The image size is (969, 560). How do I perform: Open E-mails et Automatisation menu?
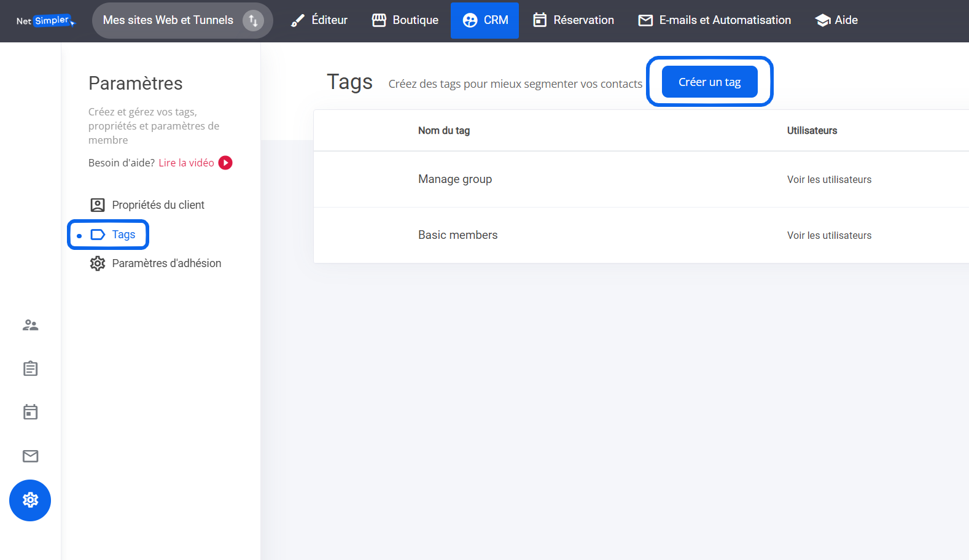tap(715, 20)
